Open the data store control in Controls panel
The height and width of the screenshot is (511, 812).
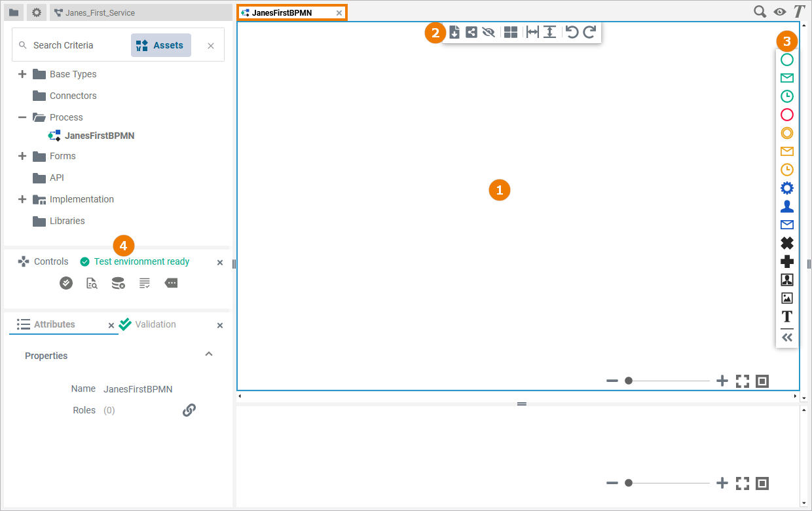(118, 283)
